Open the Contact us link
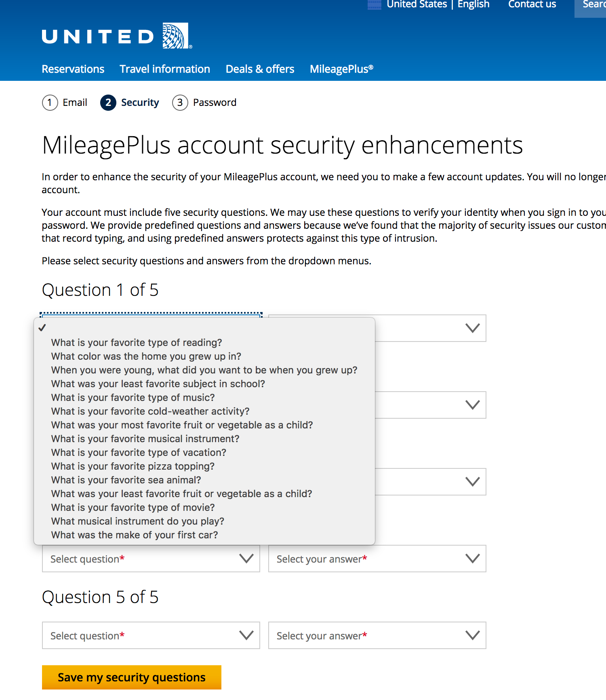 coord(532,4)
